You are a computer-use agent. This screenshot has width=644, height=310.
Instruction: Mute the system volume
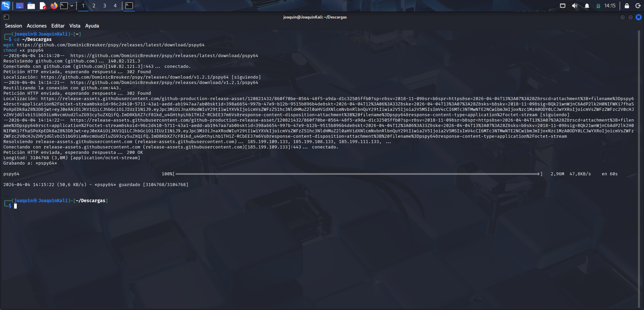pos(575,6)
